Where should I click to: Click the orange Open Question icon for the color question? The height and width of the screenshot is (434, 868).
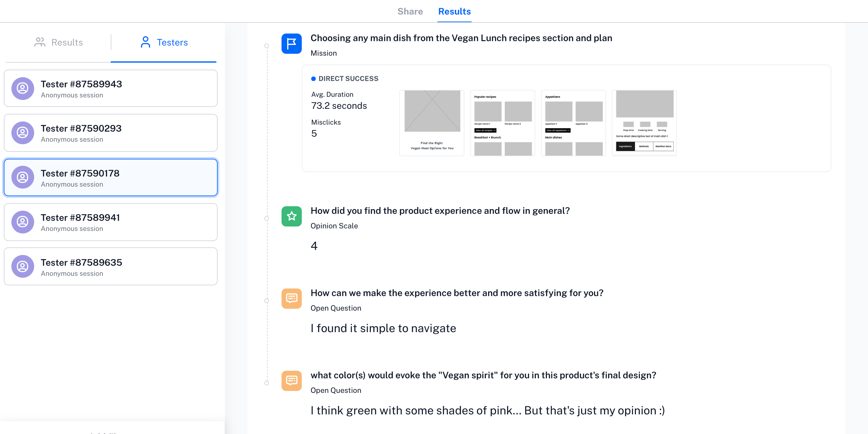pyautogui.click(x=291, y=381)
